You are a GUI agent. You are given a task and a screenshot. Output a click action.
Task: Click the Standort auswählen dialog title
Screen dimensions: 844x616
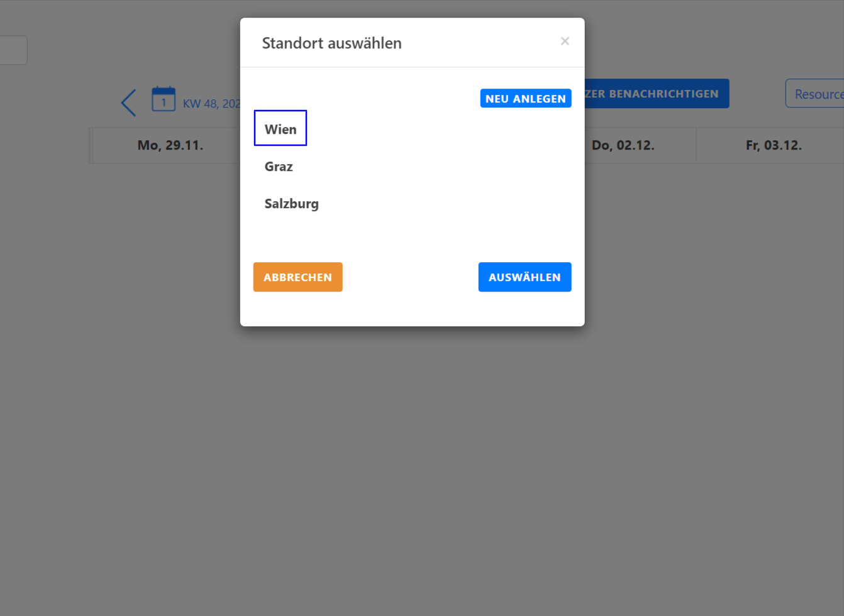(x=331, y=43)
